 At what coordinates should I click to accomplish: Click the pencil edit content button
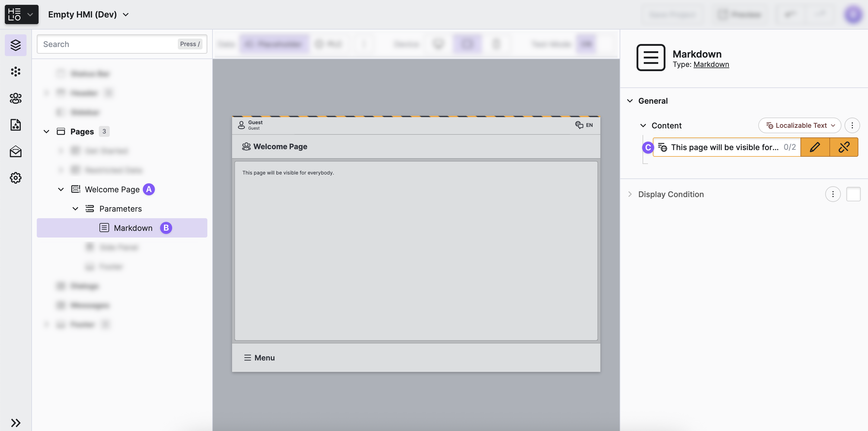(x=815, y=147)
